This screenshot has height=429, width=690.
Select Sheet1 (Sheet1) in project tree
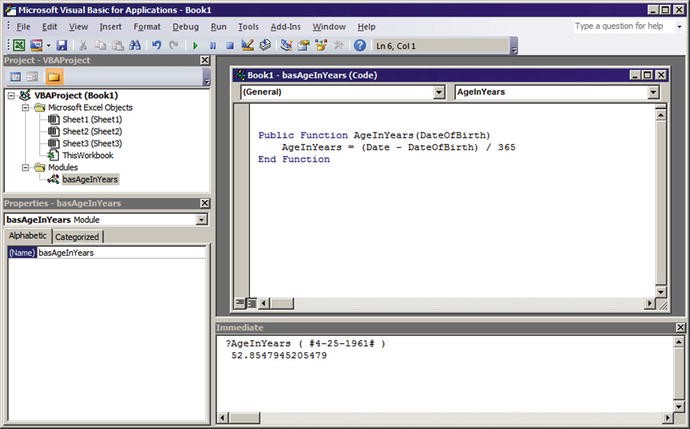tap(92, 119)
